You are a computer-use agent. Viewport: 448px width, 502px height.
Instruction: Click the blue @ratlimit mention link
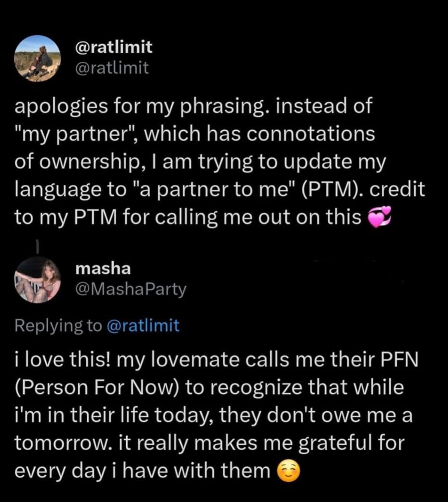coord(143,326)
